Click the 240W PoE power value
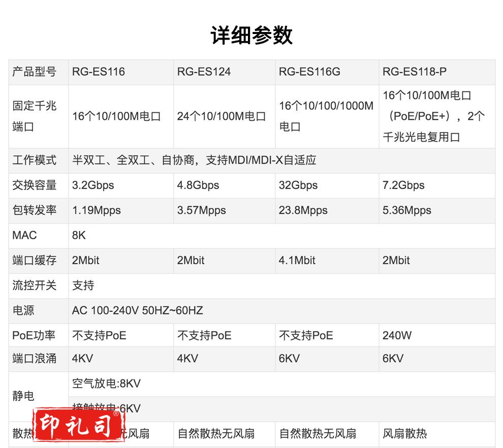The image size is (503, 448). (x=397, y=335)
